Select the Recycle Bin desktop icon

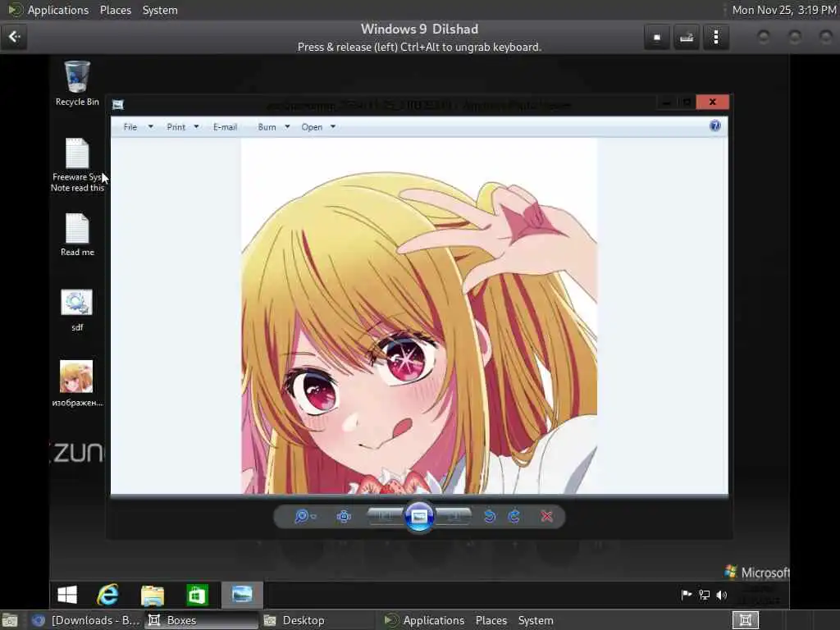[x=77, y=84]
